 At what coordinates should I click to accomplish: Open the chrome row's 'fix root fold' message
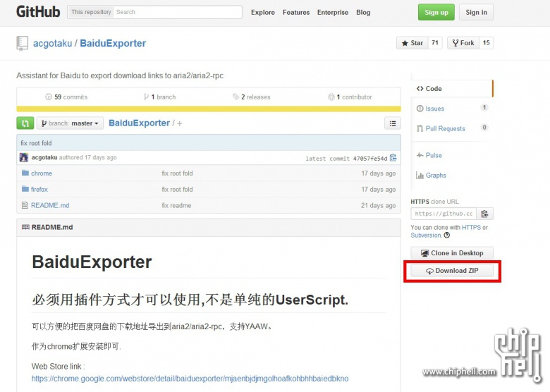coord(177,173)
